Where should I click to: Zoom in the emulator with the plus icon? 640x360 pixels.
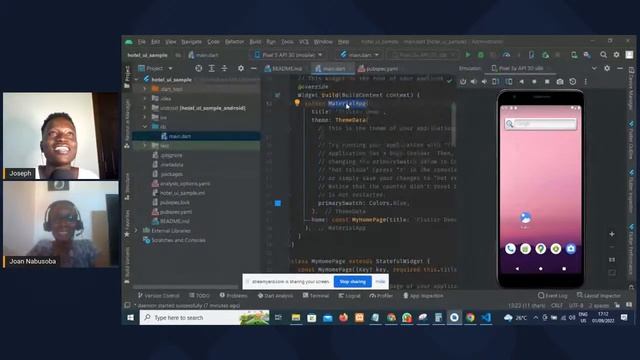[612, 234]
